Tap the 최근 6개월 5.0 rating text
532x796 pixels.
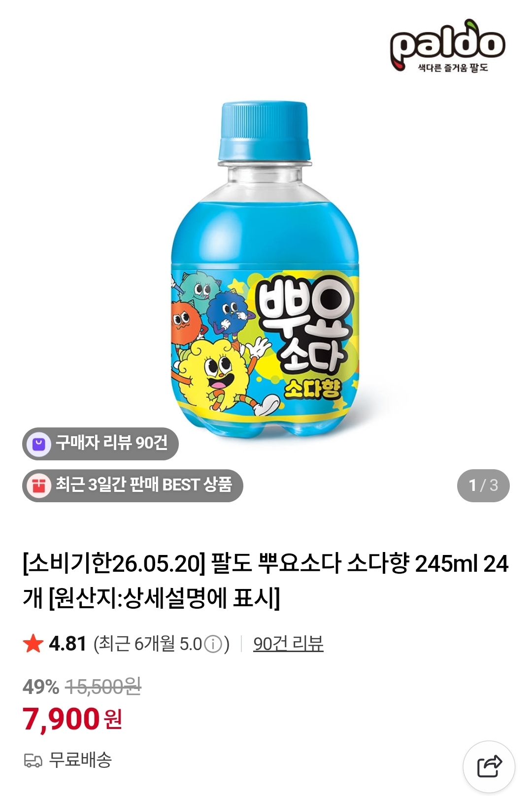162,644
